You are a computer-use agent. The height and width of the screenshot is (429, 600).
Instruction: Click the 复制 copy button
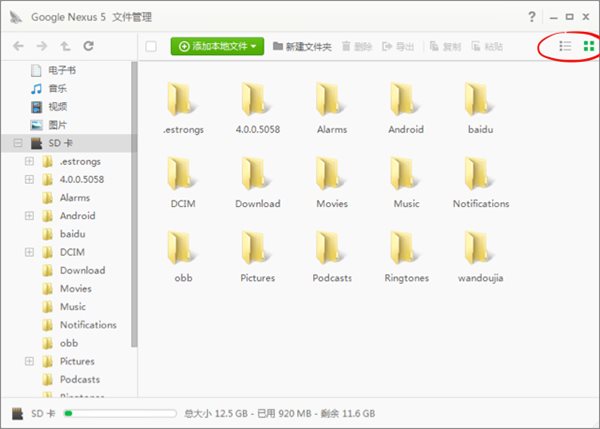click(445, 46)
